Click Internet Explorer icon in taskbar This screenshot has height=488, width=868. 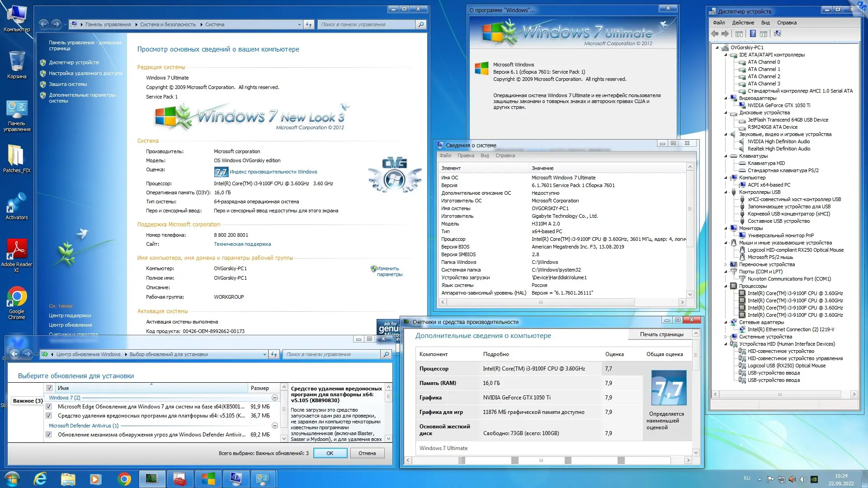40,479
